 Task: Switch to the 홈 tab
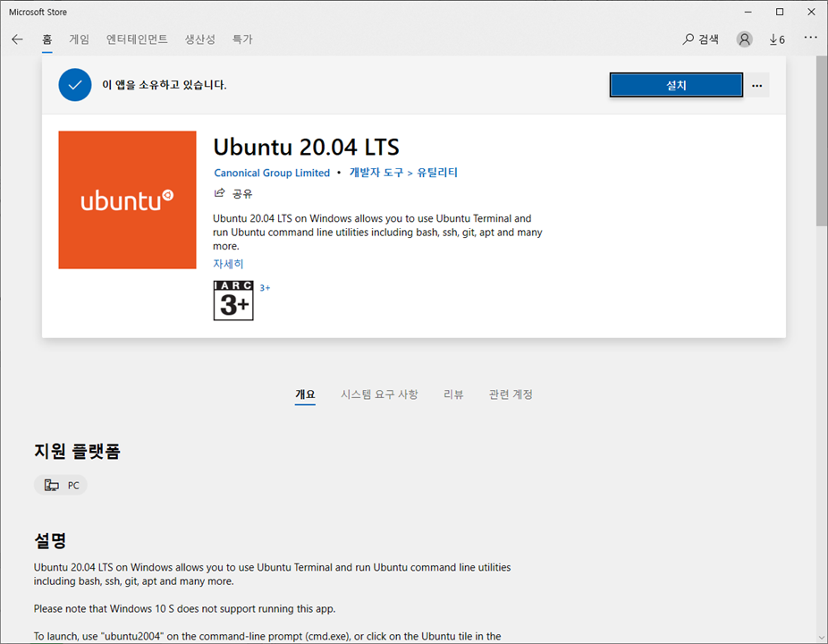coord(47,39)
